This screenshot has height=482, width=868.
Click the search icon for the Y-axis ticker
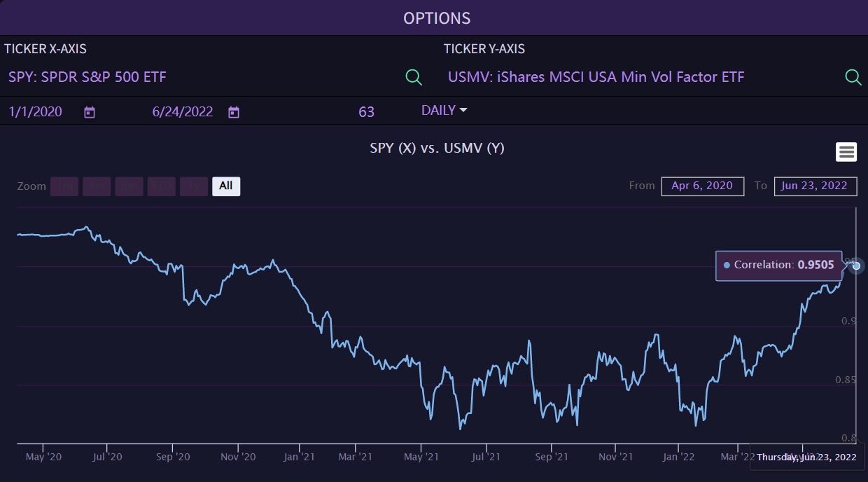(x=853, y=77)
